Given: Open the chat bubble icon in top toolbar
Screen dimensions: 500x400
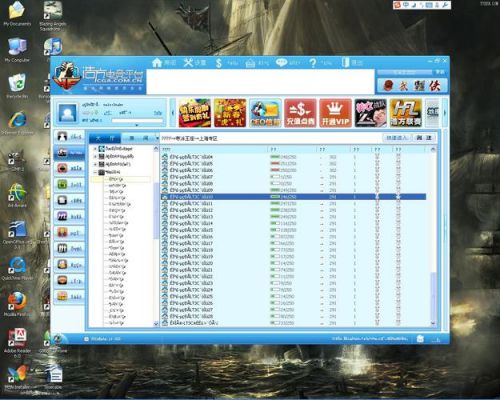Looking at the screenshot, I should coord(281,62).
